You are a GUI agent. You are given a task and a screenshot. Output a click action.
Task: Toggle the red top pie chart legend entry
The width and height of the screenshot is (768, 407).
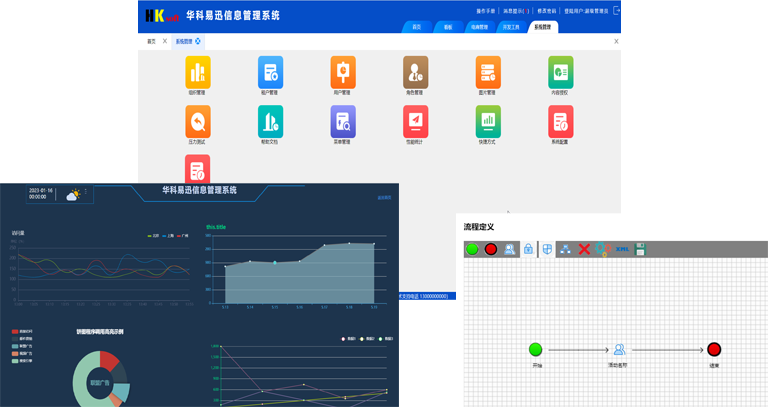(20, 331)
